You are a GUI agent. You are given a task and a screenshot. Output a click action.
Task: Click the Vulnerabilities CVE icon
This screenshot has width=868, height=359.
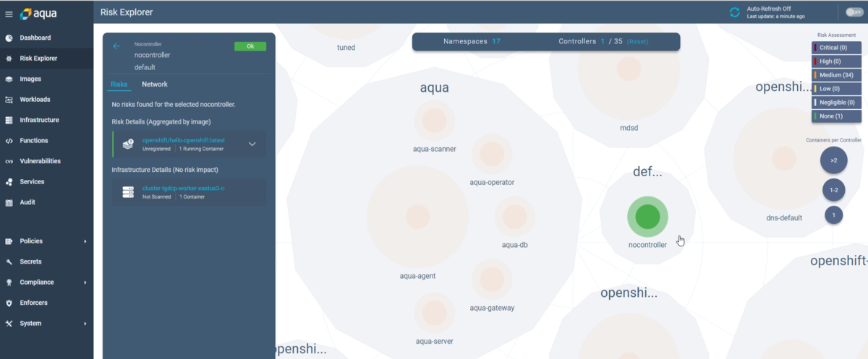pyautogui.click(x=9, y=161)
